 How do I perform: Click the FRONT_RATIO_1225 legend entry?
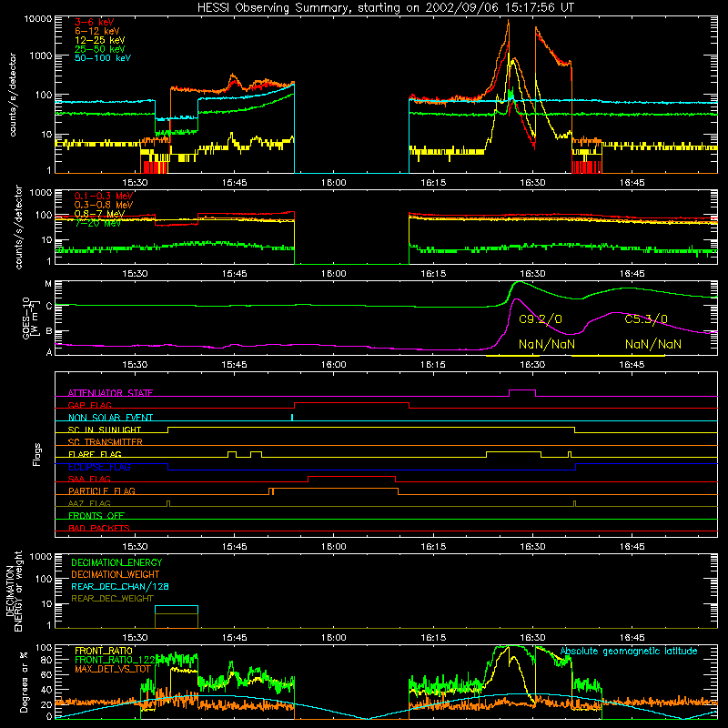tap(115, 660)
